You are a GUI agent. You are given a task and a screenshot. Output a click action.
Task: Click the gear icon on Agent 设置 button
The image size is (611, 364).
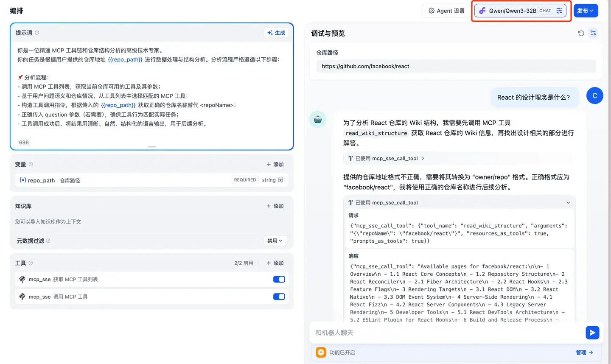(431, 11)
